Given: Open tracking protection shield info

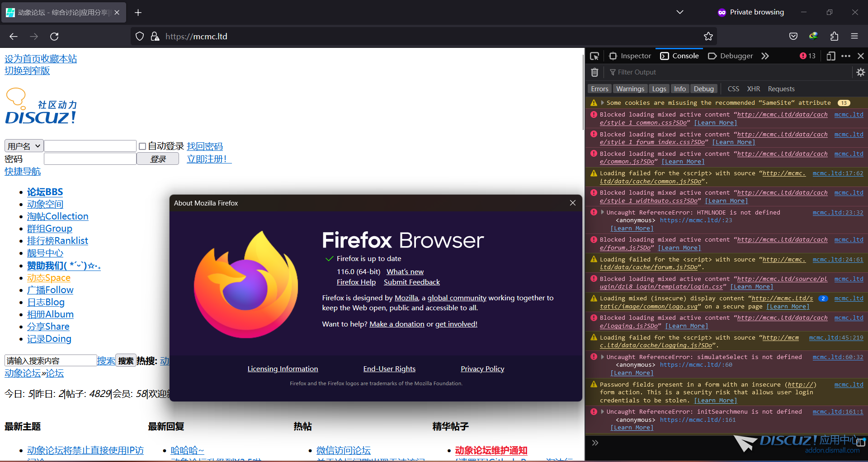Looking at the screenshot, I should [140, 37].
